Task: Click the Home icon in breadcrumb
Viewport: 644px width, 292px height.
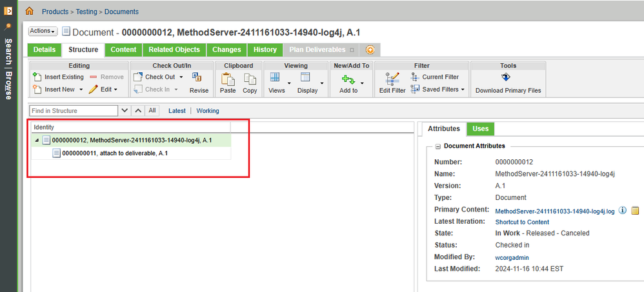Action: click(30, 11)
